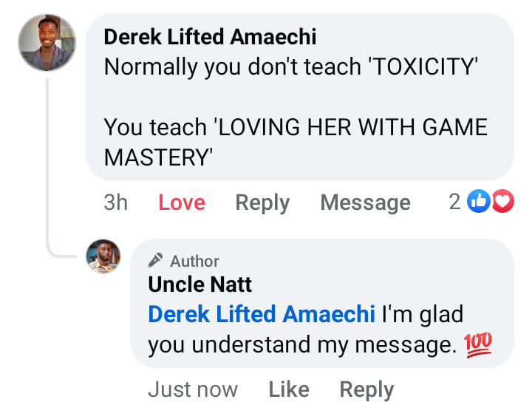Click the blue Derek Lifted Amaechi mention
Image resolution: width=532 pixels, height=402 pixels.
262,314
